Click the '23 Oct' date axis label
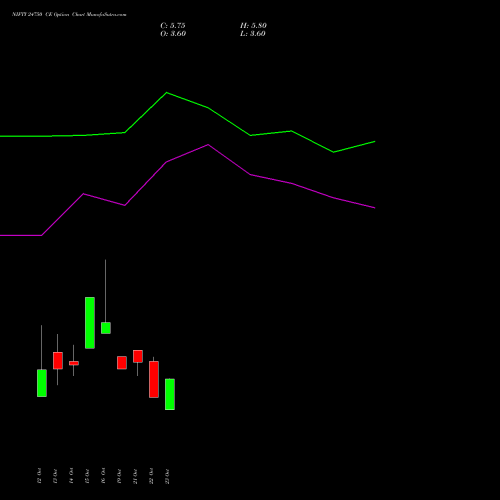Viewport: 500px width, 500px height. (167, 476)
